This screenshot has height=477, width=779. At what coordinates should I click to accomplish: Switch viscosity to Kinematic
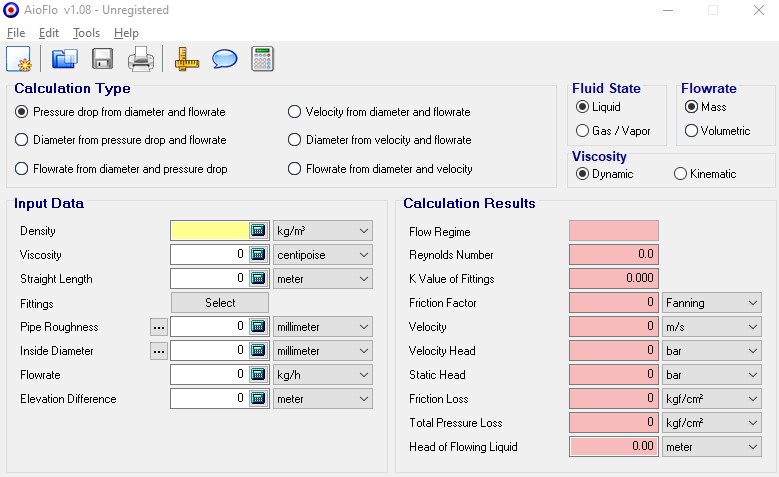pyautogui.click(x=681, y=174)
